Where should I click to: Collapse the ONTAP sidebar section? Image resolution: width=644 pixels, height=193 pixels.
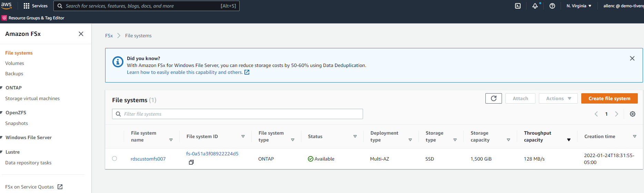point(2,88)
